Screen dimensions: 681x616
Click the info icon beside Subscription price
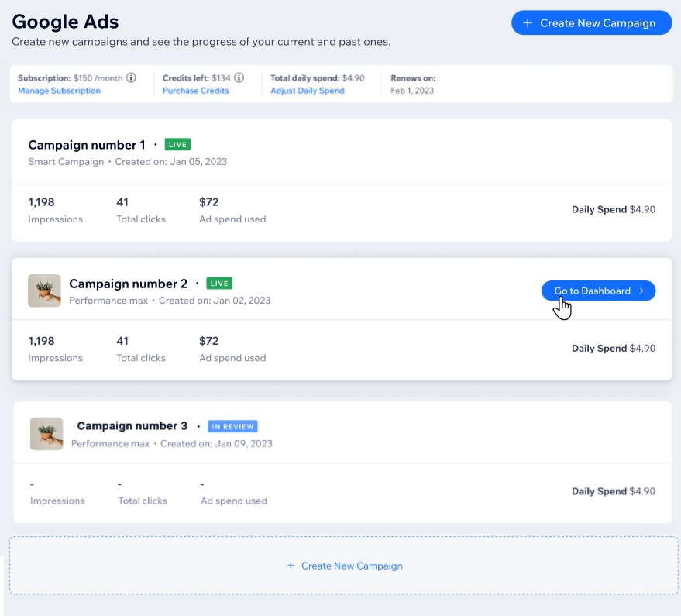point(131,78)
